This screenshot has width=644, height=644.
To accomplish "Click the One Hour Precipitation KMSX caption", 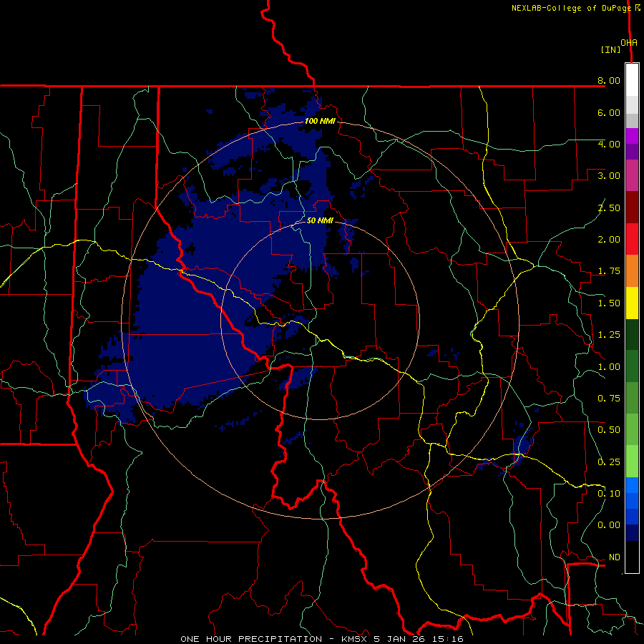I will tap(322, 639).
